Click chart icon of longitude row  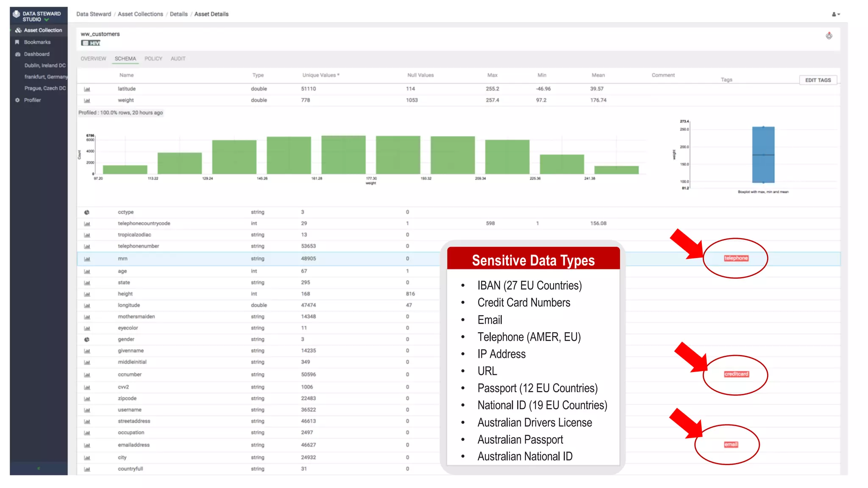click(x=87, y=305)
